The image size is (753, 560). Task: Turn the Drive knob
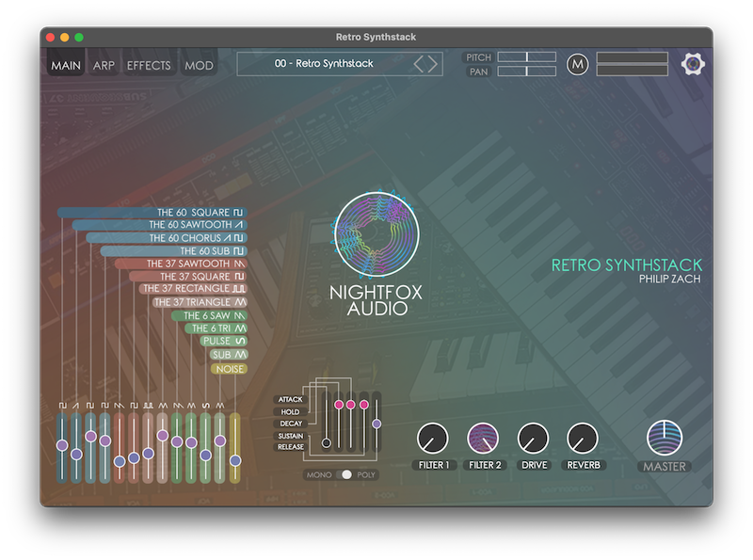pos(533,438)
